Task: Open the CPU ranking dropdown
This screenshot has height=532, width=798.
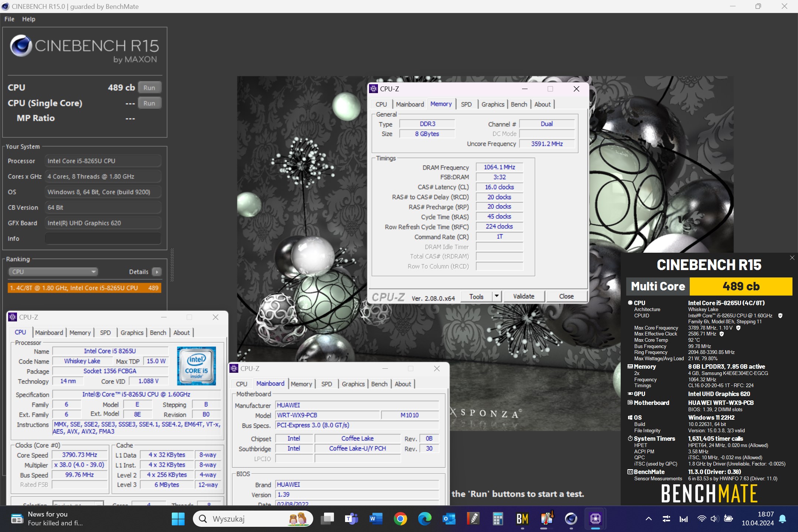Action: pos(53,272)
